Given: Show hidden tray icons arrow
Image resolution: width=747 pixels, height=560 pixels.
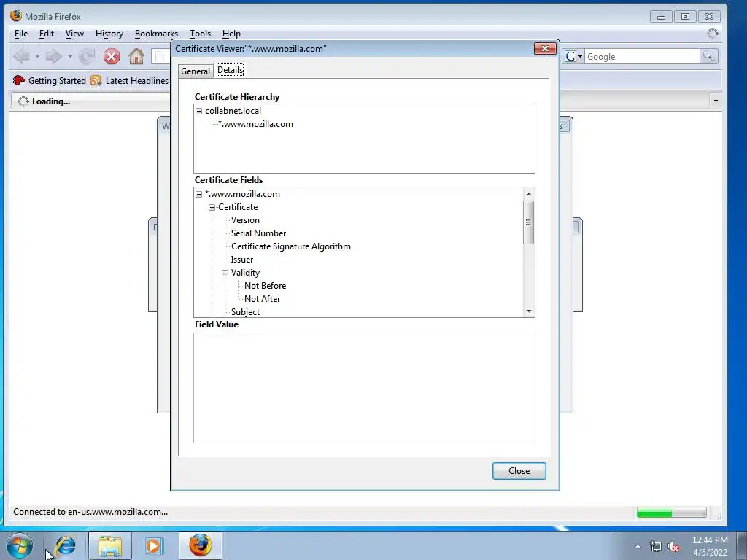Looking at the screenshot, I should click(x=638, y=546).
